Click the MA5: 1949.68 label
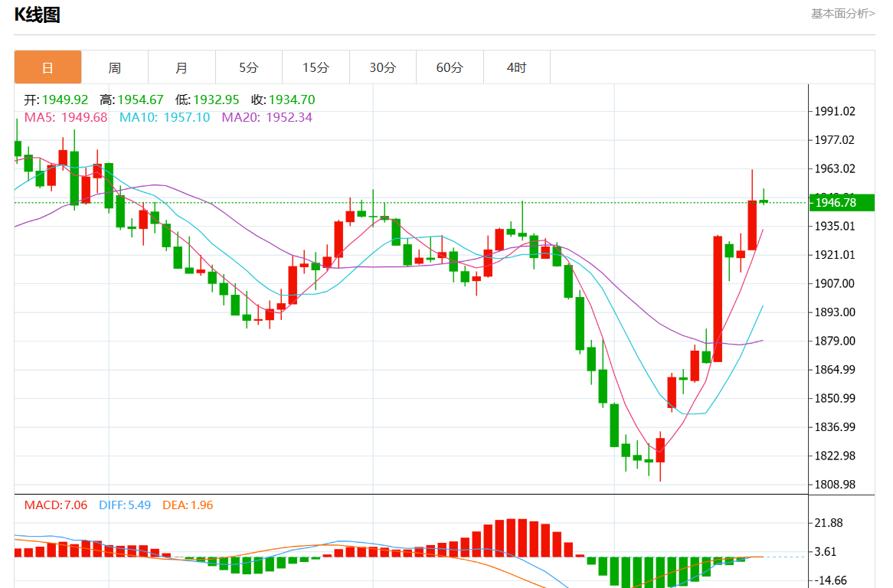 66,117
